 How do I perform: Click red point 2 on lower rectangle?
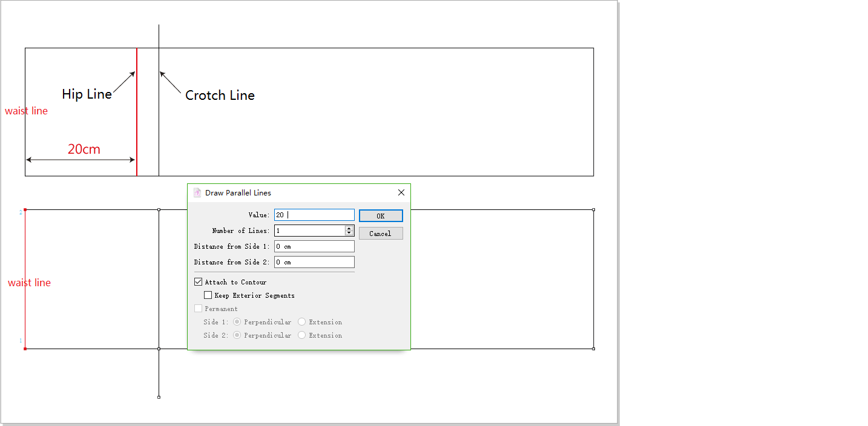25,210
